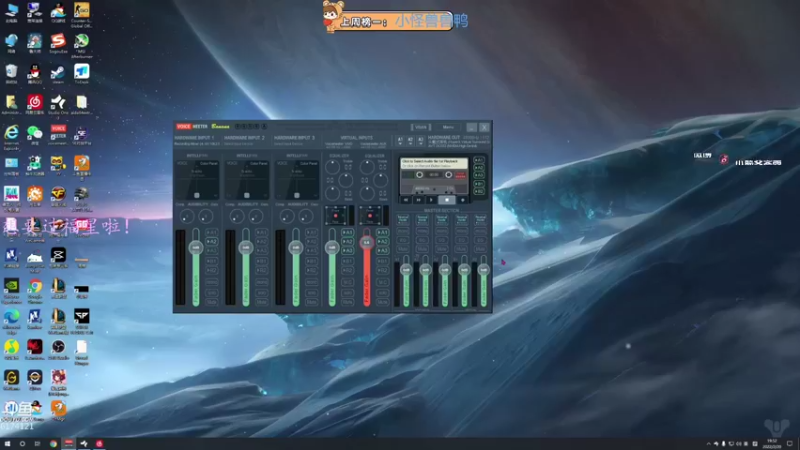The height and width of the screenshot is (450, 800).
Task: Launch Studio One from the desktop
Action: [x=58, y=105]
